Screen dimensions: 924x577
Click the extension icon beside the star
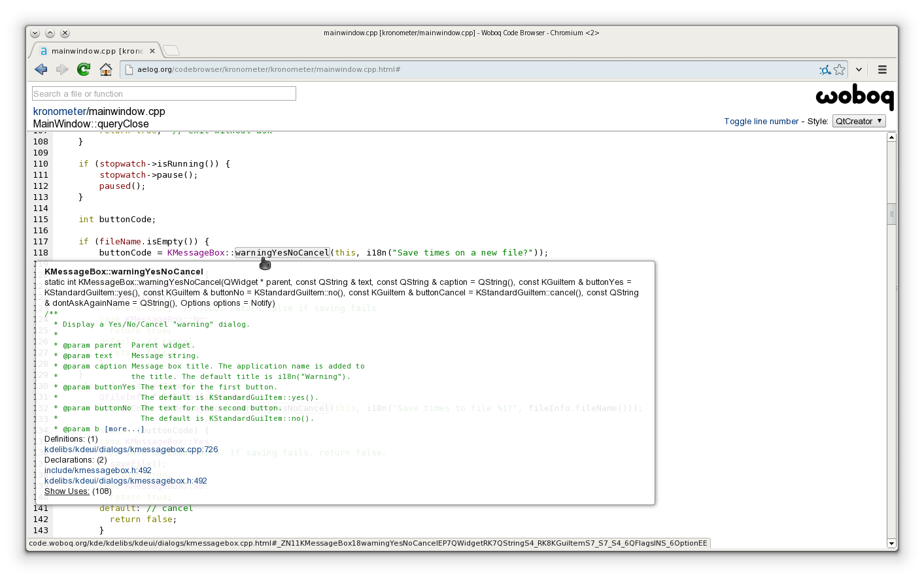pos(825,69)
